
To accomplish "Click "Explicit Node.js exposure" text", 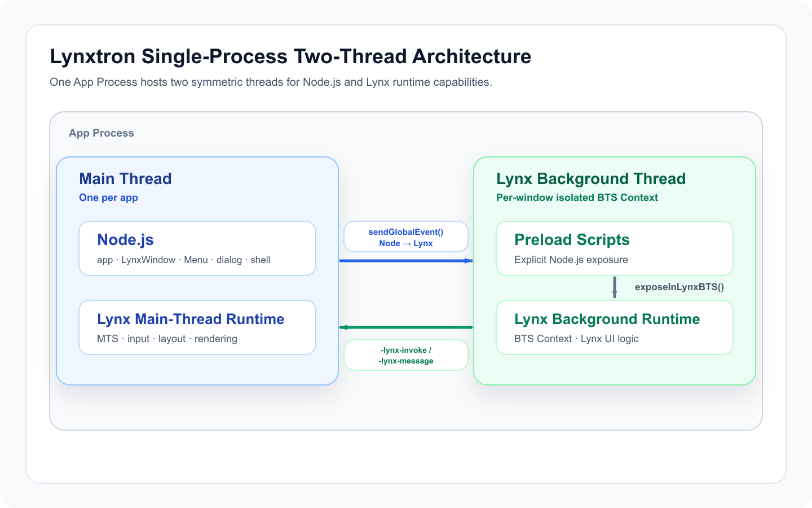I will click(x=571, y=260).
